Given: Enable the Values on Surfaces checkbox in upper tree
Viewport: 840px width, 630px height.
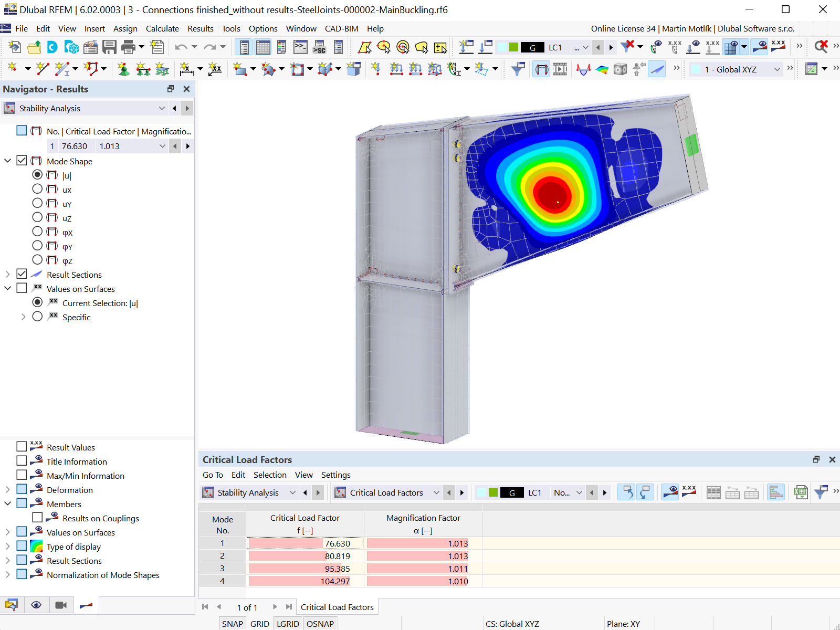Looking at the screenshot, I should (22, 288).
